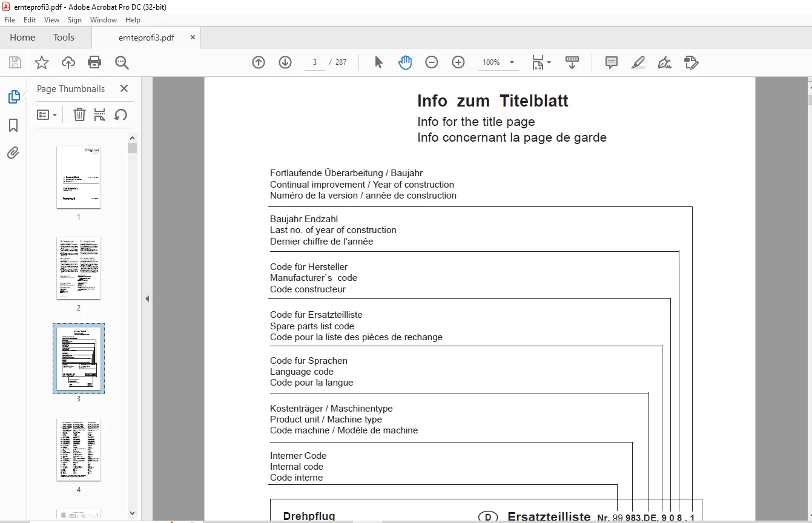Screen dimensions: 812x523
Task: Collapse the navigation pane arrow
Action: 147,298
